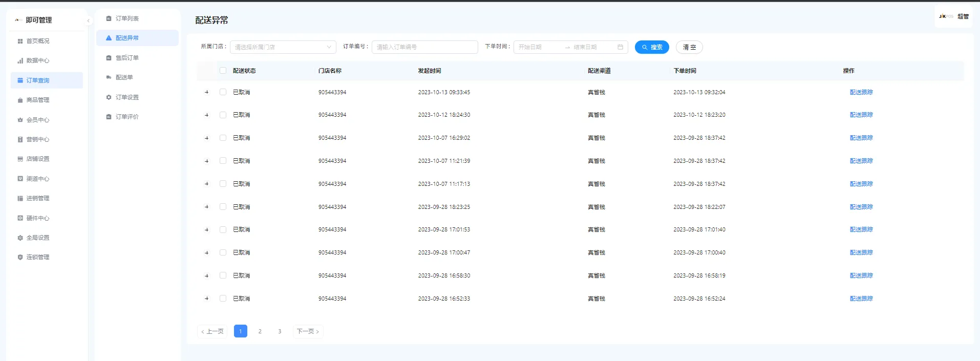Check the row with 发起时间 2023-09-28 18:23:25
980x361 pixels.
pyautogui.click(x=223, y=207)
